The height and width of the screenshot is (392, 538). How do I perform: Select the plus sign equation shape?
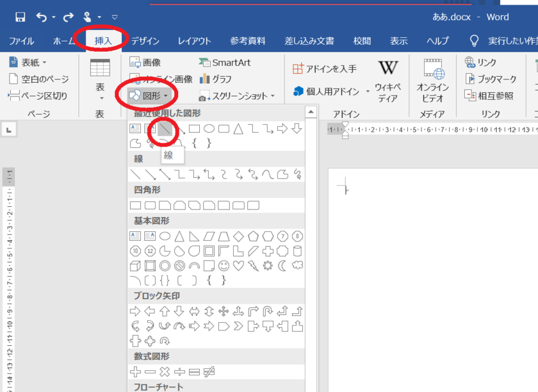[x=135, y=372]
